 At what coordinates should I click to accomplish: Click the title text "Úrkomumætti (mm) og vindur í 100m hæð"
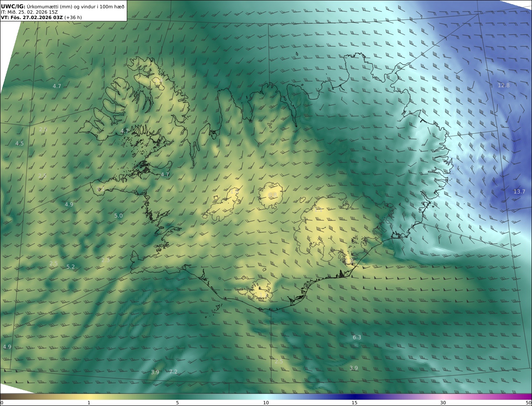point(76,6)
